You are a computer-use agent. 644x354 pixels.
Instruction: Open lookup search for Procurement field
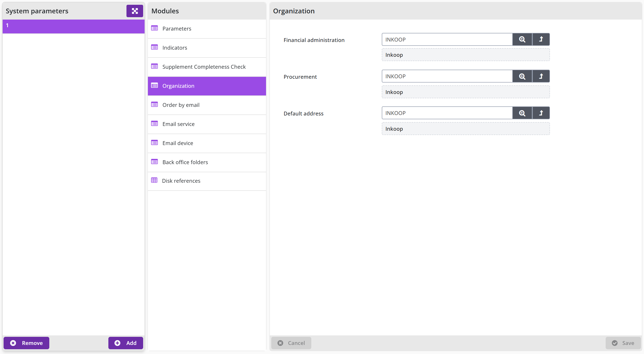[522, 76]
